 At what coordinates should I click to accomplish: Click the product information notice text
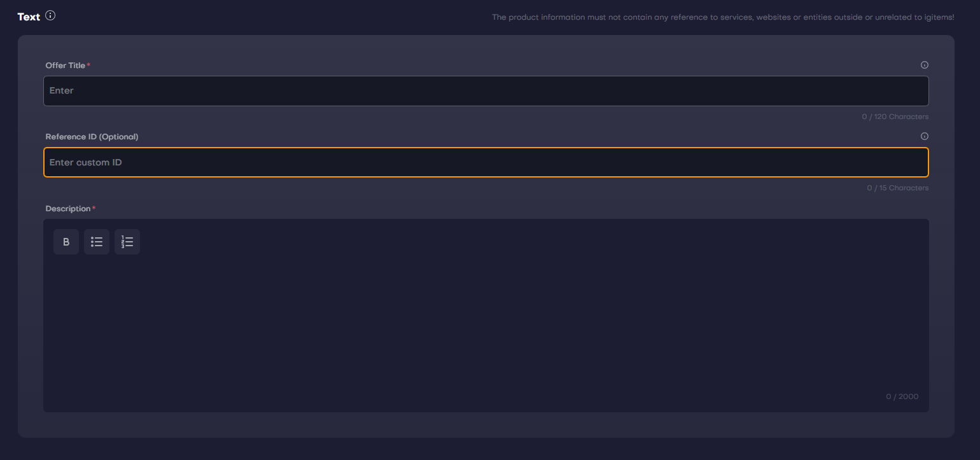(x=723, y=17)
